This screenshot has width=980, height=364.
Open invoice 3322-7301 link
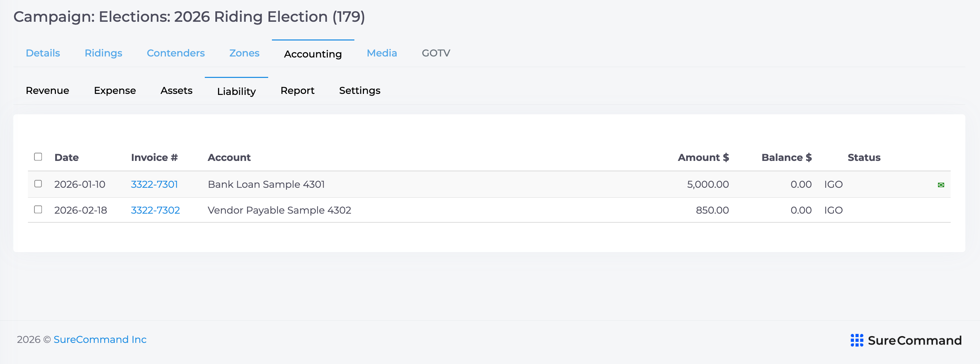(x=154, y=185)
